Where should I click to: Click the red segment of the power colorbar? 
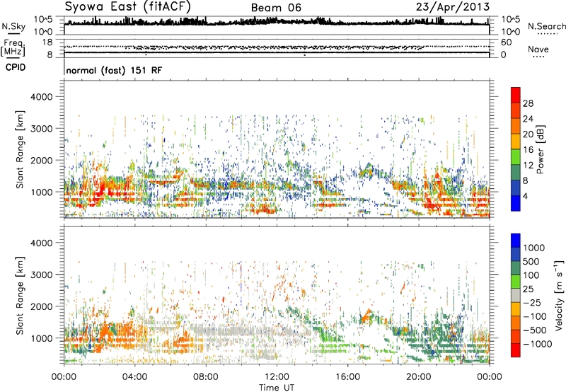click(516, 95)
